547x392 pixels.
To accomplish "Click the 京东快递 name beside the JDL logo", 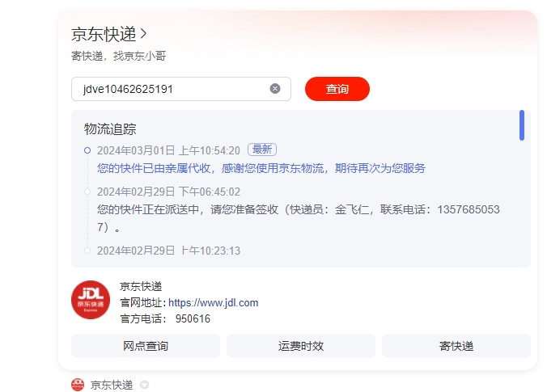I will (141, 286).
